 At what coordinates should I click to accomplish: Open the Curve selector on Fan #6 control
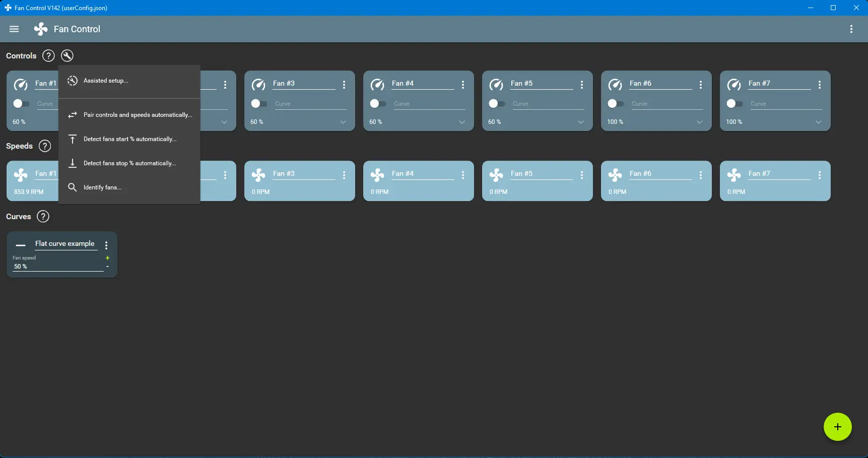pyautogui.click(x=667, y=104)
